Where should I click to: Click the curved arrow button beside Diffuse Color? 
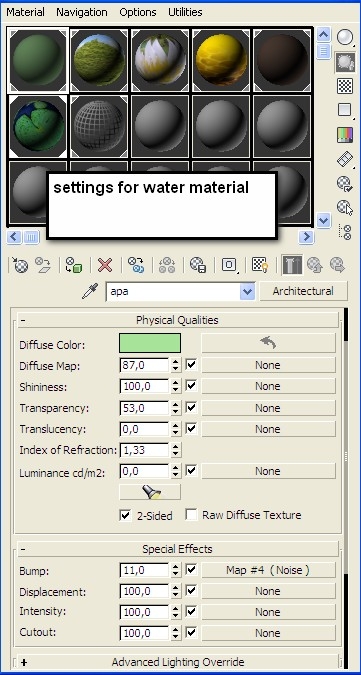tap(268, 344)
